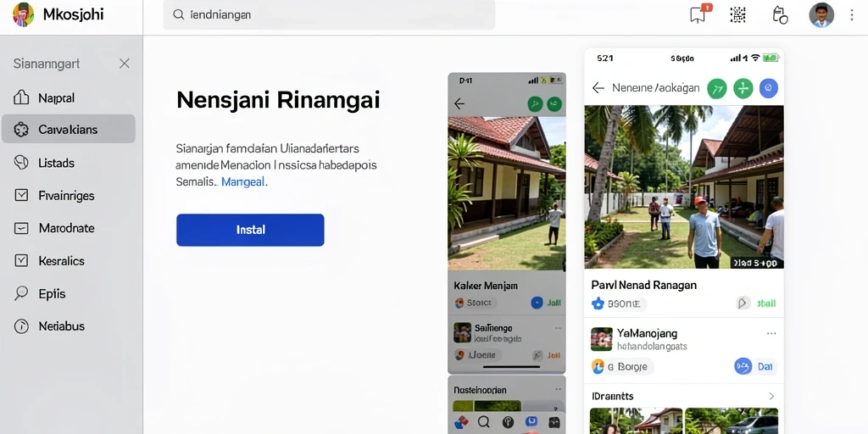Open YaManojang post thumbnail
Viewport: 868px width, 434px height.
click(602, 339)
